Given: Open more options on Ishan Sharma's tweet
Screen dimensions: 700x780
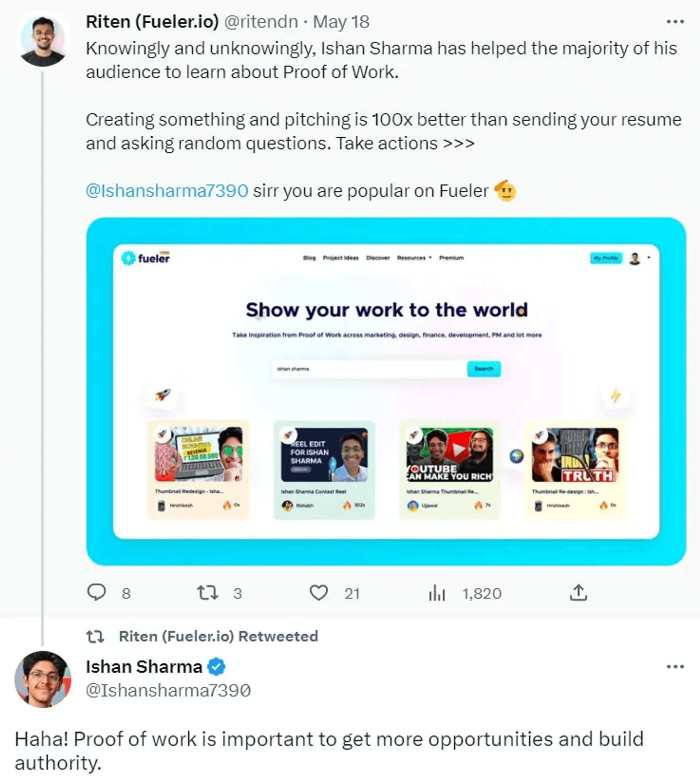Looking at the screenshot, I should (675, 667).
